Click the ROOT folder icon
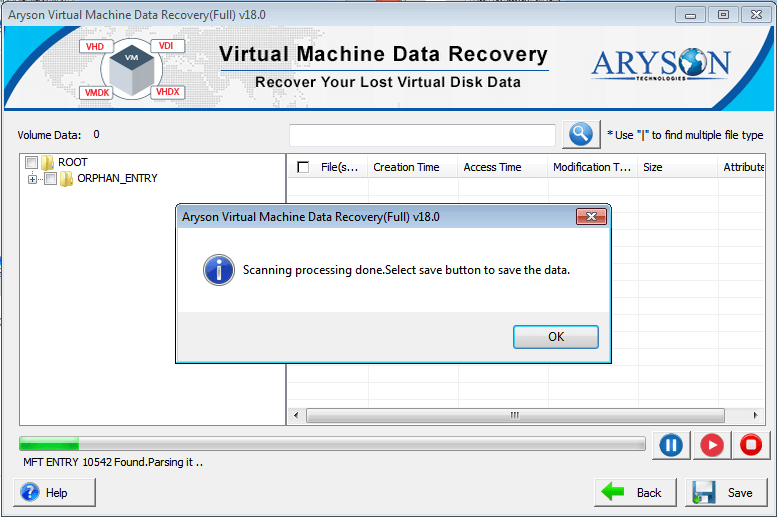Image resolution: width=777 pixels, height=517 pixels. [47, 163]
